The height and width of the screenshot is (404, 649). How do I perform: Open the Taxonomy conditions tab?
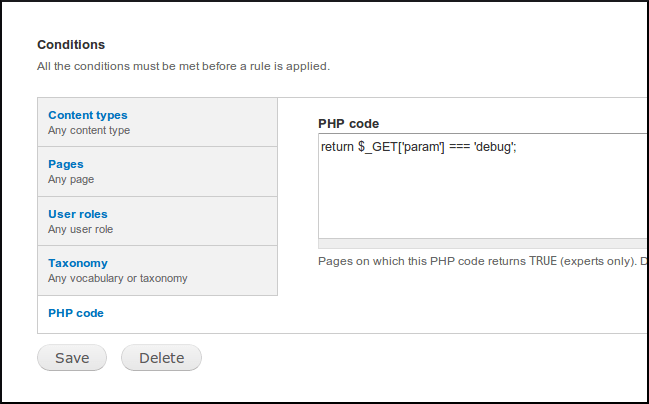(x=157, y=270)
